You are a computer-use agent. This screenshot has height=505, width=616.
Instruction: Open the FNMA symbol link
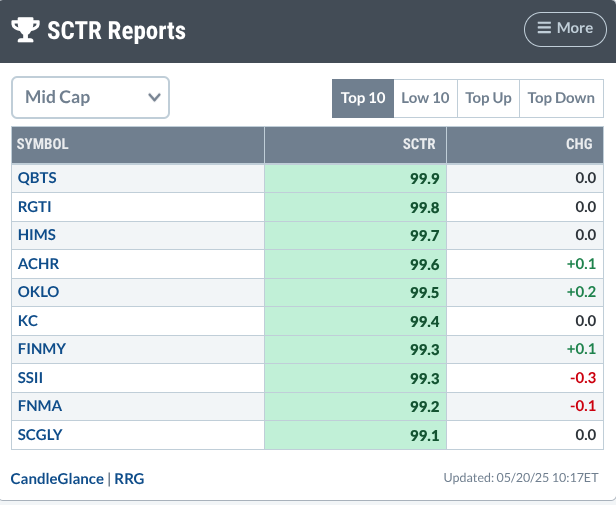[x=38, y=406]
